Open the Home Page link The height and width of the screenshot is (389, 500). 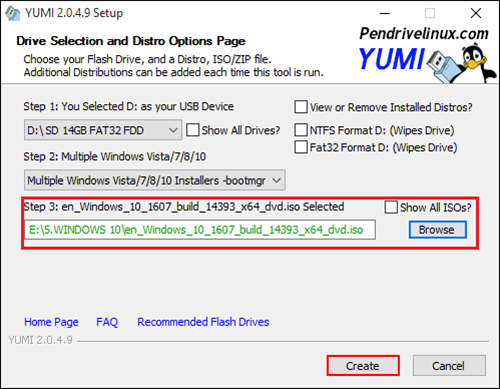click(51, 322)
